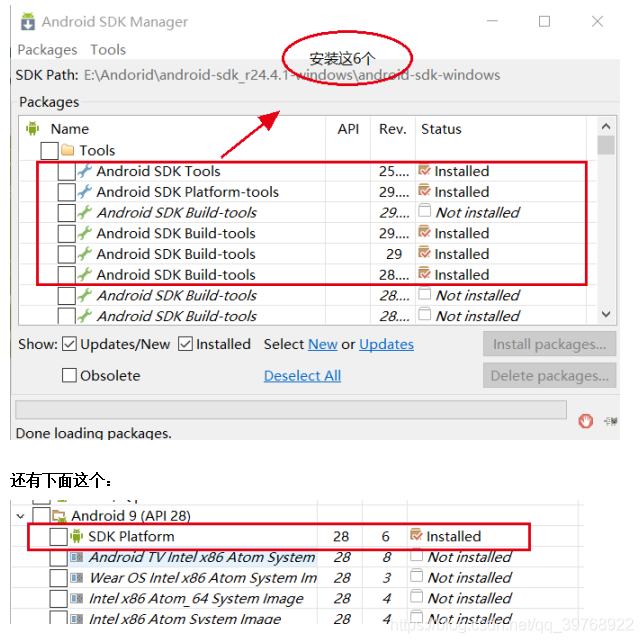Click the wrench icon beside Android SDK Tools
This screenshot has width=643, height=643.
pyautogui.click(x=85, y=171)
